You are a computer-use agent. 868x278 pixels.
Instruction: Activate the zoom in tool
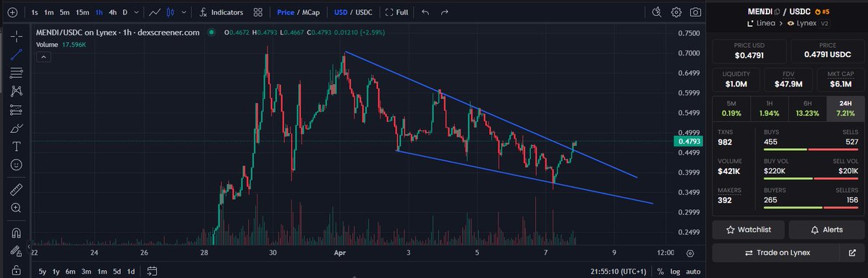click(x=16, y=208)
